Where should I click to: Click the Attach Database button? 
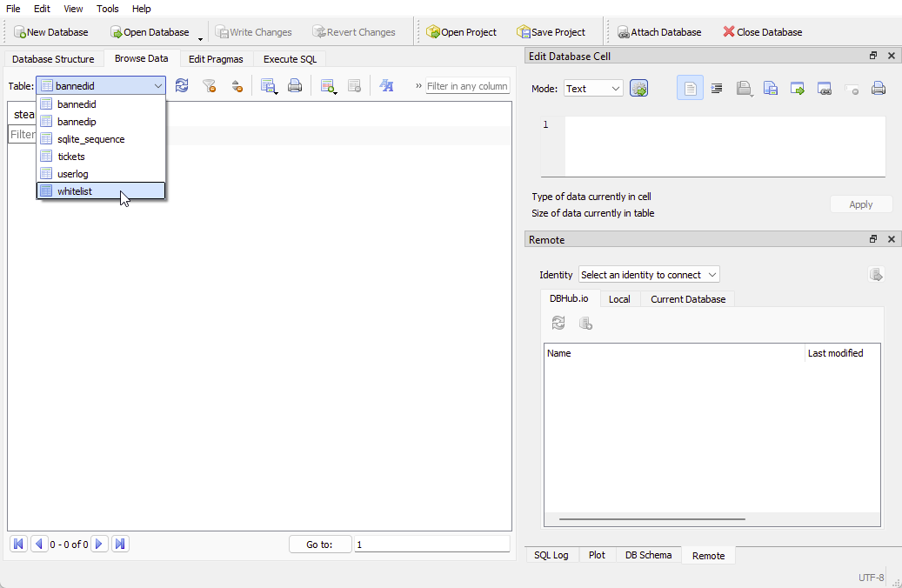659,32
